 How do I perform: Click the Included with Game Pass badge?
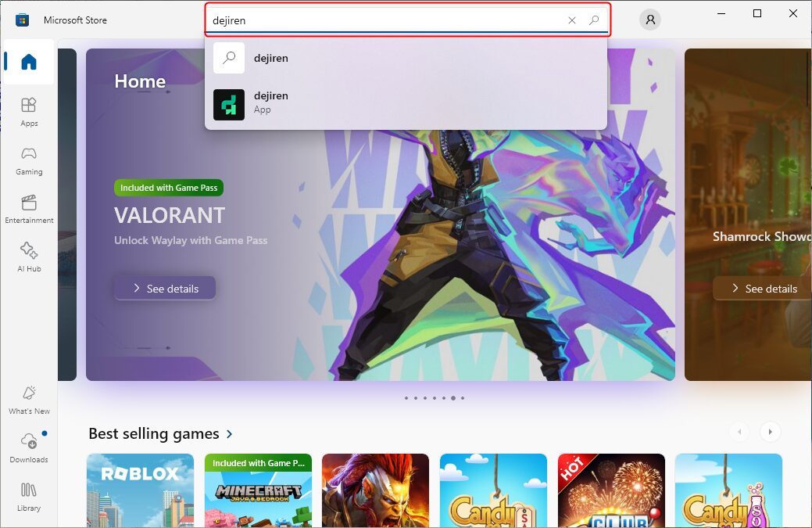[x=169, y=188]
